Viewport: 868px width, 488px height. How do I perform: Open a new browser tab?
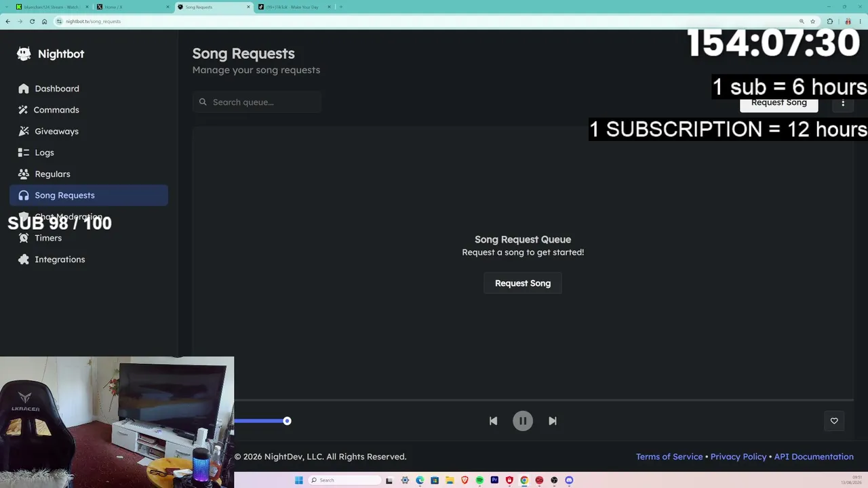[341, 7]
